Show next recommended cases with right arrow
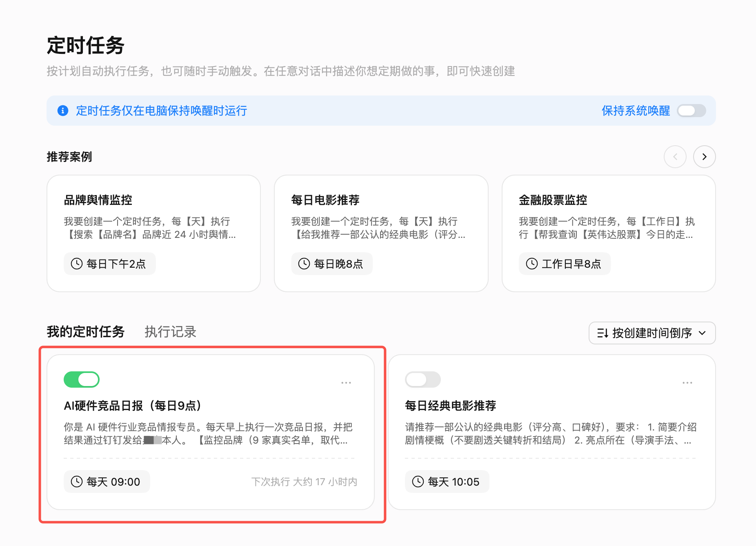Screen dimensions: 756x546 pyautogui.click(x=705, y=157)
